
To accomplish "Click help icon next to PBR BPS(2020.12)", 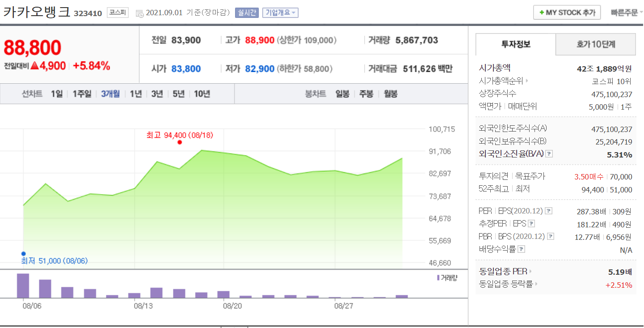I will point(551,236).
